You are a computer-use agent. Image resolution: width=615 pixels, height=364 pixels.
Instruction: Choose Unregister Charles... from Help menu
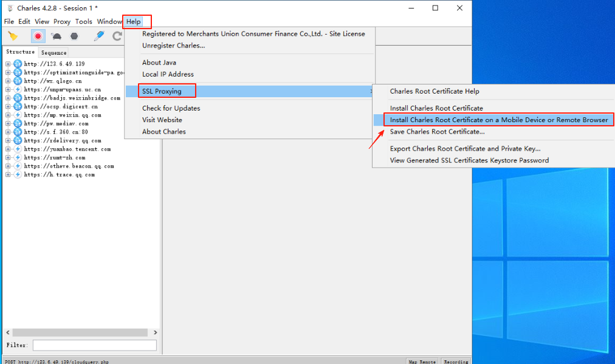(x=173, y=46)
